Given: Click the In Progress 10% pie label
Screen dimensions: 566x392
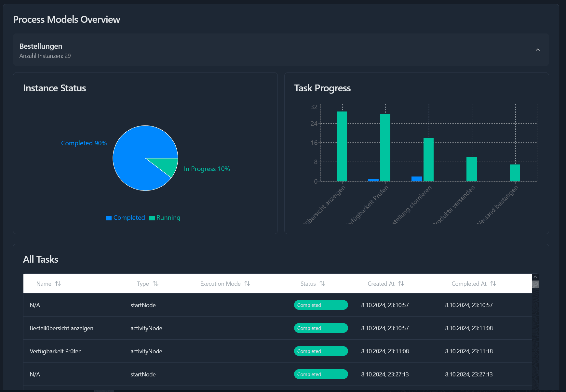Looking at the screenshot, I should [x=207, y=169].
